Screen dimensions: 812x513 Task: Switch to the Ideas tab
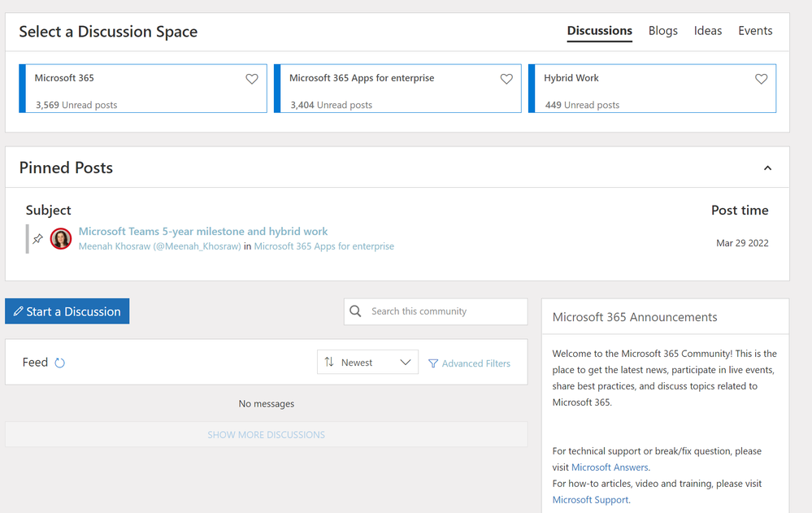(707, 31)
